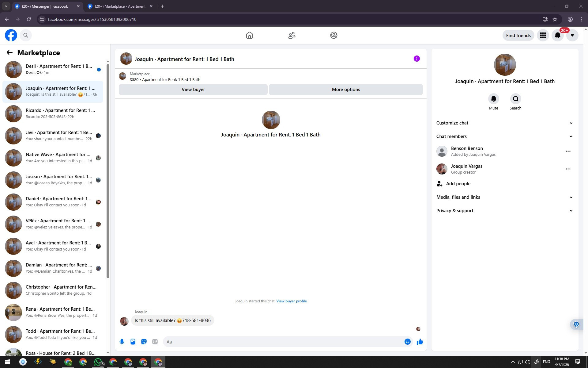This screenshot has height=368, width=588.
Task: Open the account dropdown arrow
Action: tap(572, 35)
